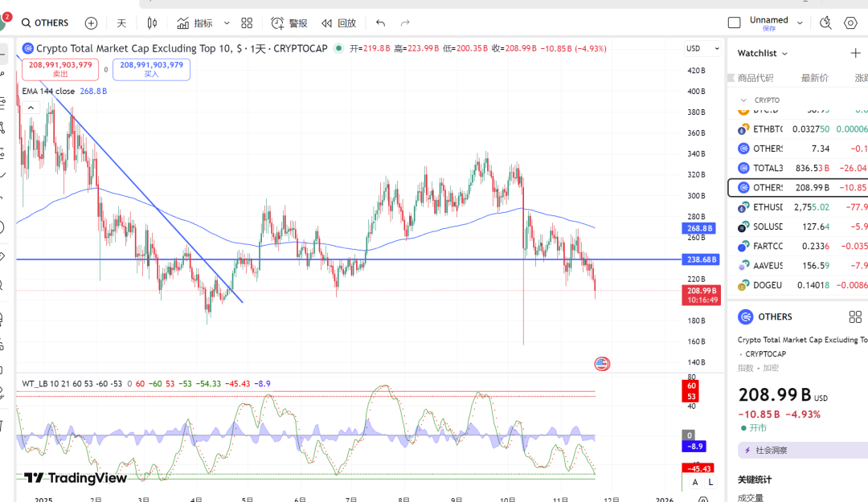
Task: Select ETHUSD row in the watchlist
Action: 796,207
